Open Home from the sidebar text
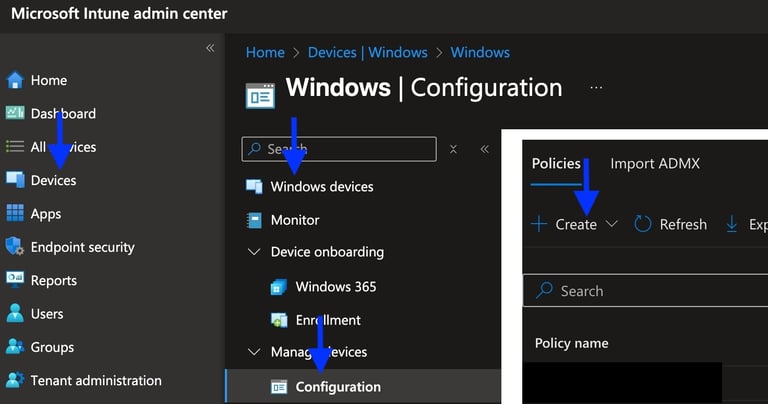Image resolution: width=768 pixels, height=404 pixels. [x=49, y=80]
